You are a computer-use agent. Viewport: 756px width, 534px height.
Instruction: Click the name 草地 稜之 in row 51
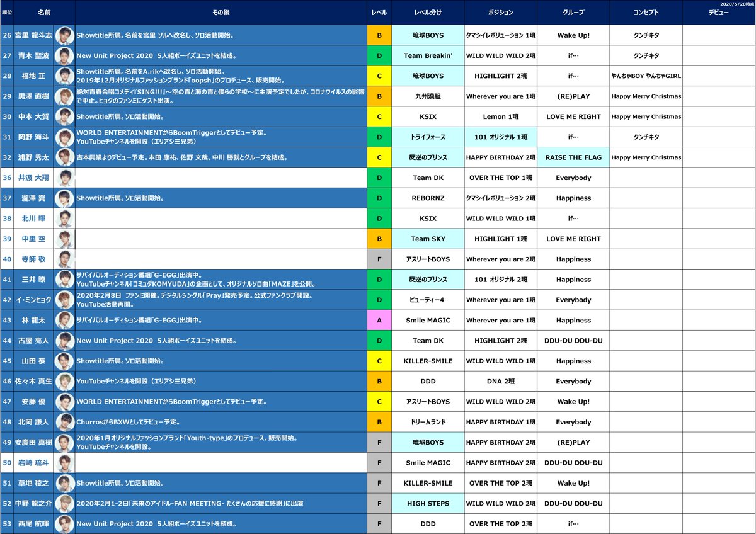pos(33,483)
